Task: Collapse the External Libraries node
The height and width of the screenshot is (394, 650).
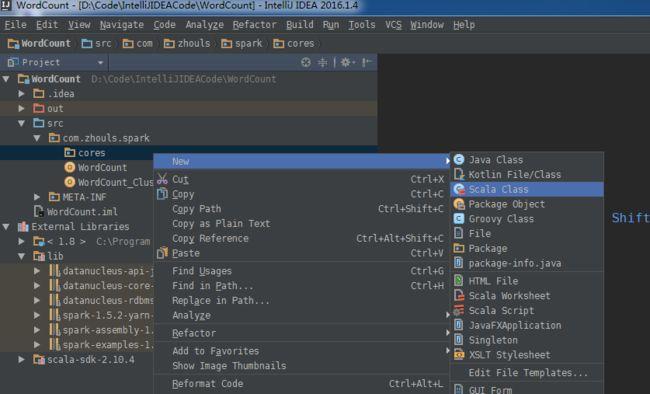Action: [6, 226]
